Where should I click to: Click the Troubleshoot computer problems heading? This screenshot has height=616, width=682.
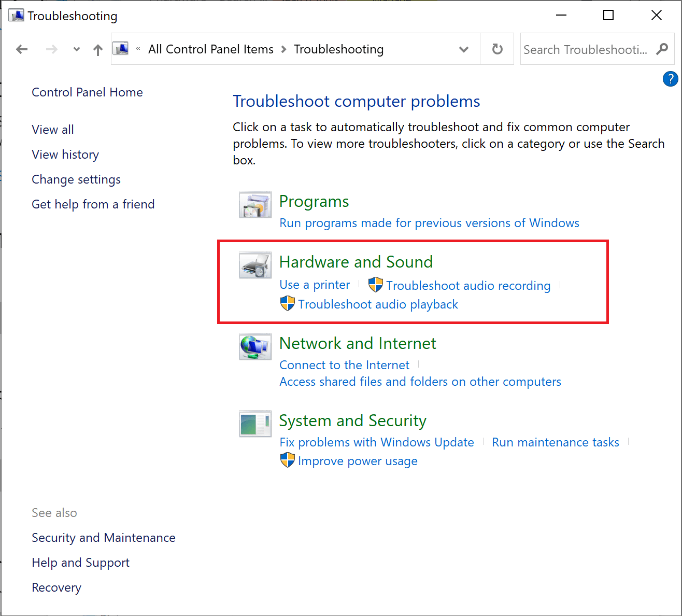tap(357, 101)
